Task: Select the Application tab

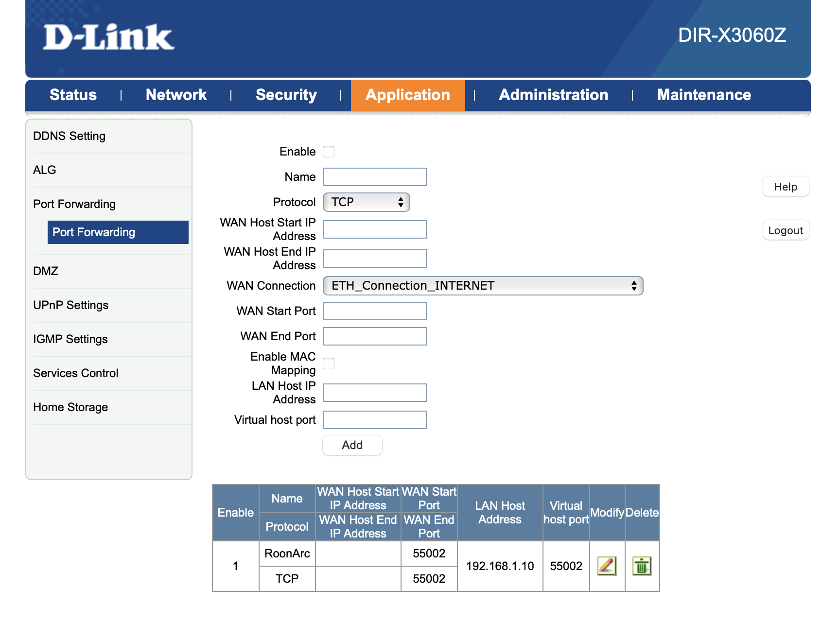Action: point(408,95)
